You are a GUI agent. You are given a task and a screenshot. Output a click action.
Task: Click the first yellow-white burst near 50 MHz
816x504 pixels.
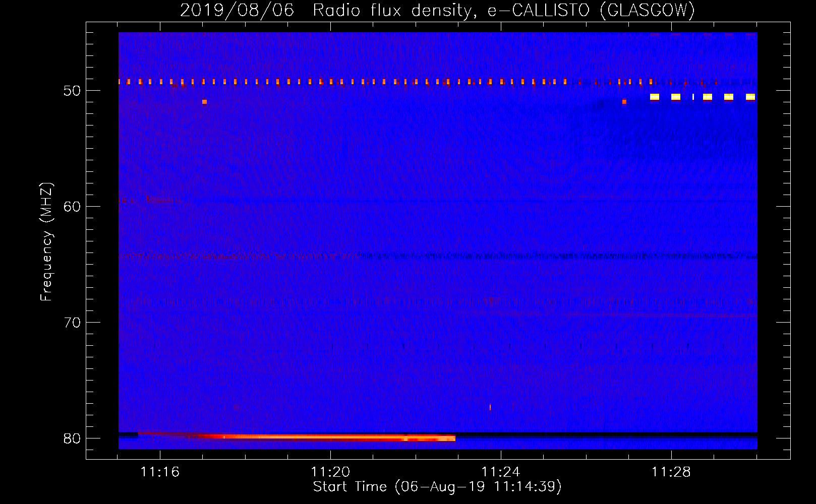point(655,97)
